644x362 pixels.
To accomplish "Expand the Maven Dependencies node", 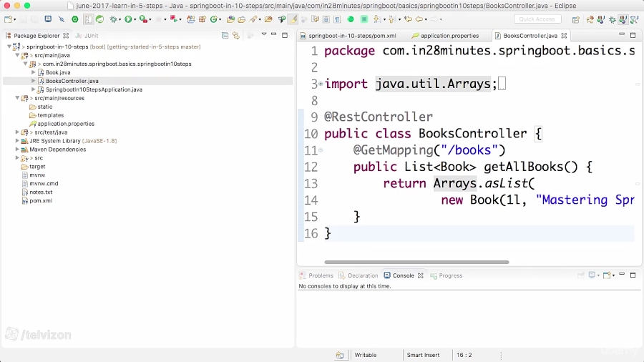I will click(17, 150).
